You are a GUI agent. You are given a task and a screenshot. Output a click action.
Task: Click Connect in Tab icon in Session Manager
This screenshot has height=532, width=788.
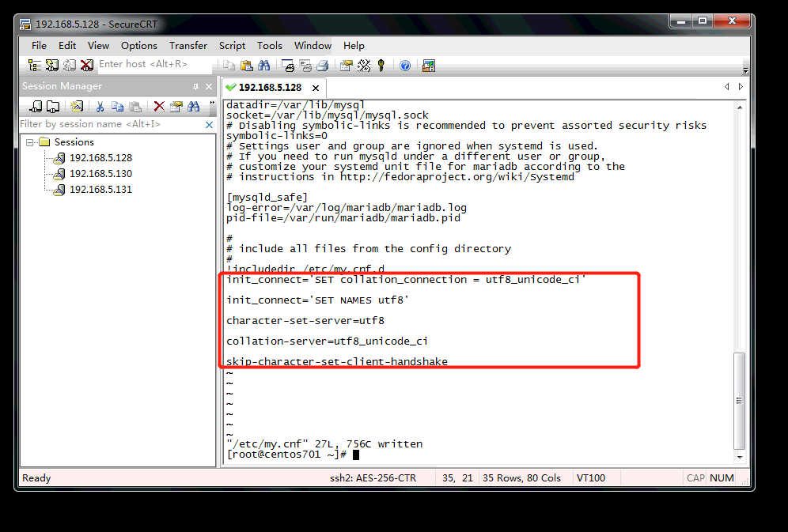pos(53,107)
